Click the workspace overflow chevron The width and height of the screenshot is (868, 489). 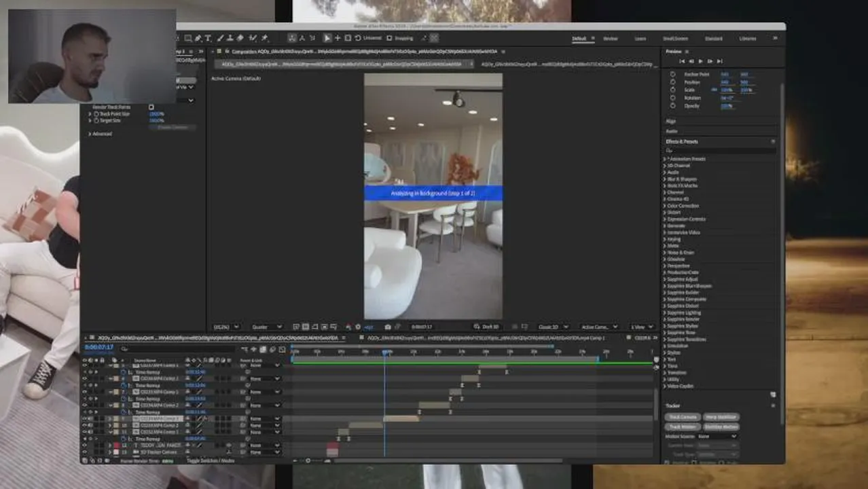(x=775, y=39)
